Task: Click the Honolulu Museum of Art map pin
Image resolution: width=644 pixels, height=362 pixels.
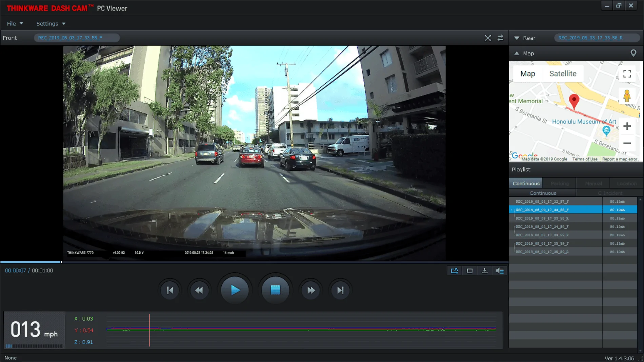Action: pyautogui.click(x=606, y=131)
